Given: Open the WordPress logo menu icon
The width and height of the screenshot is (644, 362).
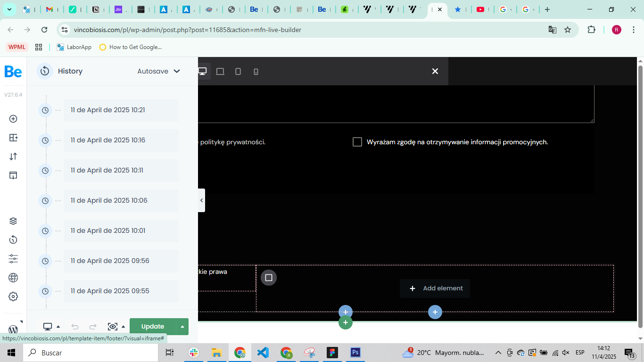Looking at the screenshot, I should [13, 329].
